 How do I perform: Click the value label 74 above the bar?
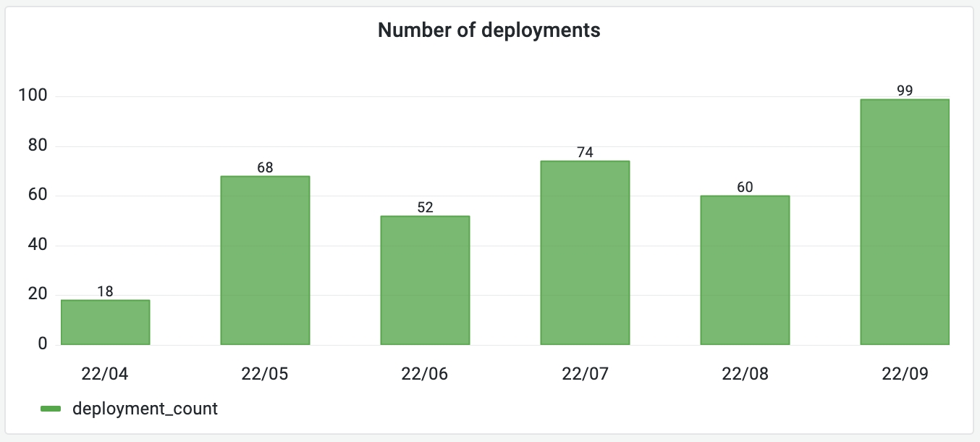coord(585,152)
